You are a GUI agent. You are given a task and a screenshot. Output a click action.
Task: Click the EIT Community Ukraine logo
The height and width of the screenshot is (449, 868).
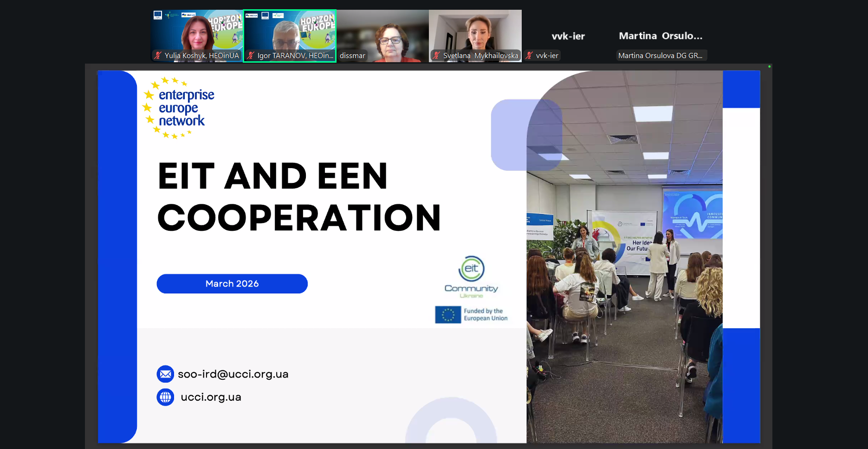click(x=471, y=277)
